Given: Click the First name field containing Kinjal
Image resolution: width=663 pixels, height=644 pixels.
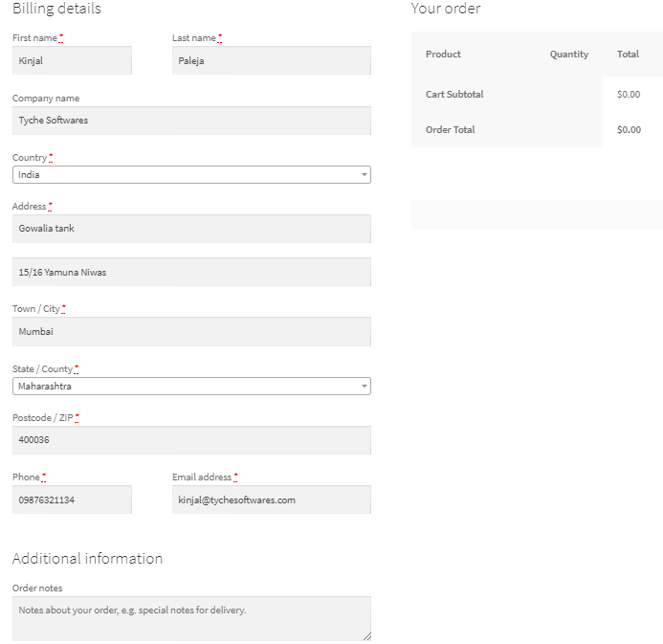Looking at the screenshot, I should 72,60.
